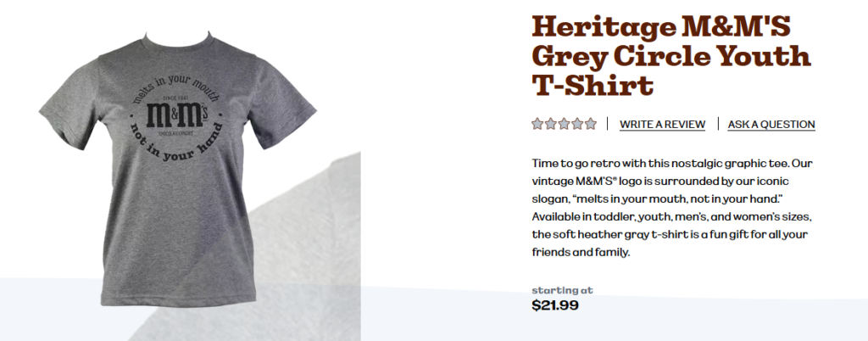The width and height of the screenshot is (868, 341).
Task: Click the product description paragraph
Action: click(x=672, y=208)
